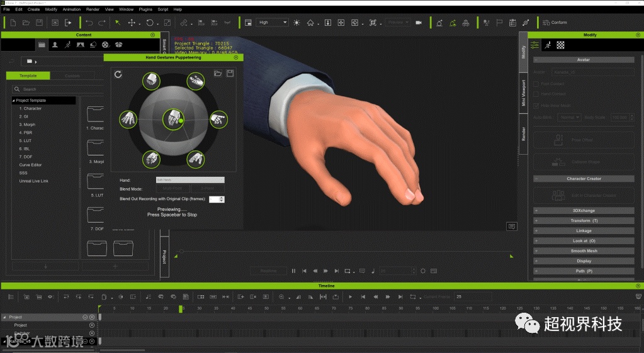The width and height of the screenshot is (644, 353).
Task: Select the Move object tool
Action: click(132, 23)
